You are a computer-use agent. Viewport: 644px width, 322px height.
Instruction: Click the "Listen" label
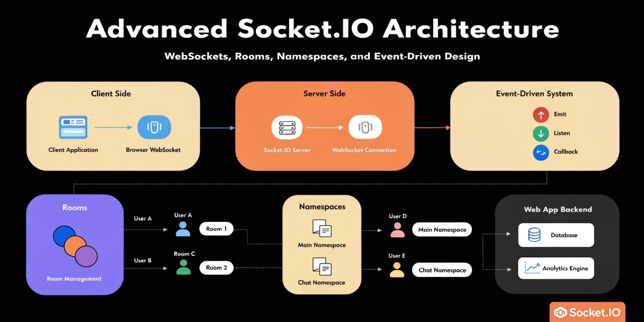coord(562,133)
